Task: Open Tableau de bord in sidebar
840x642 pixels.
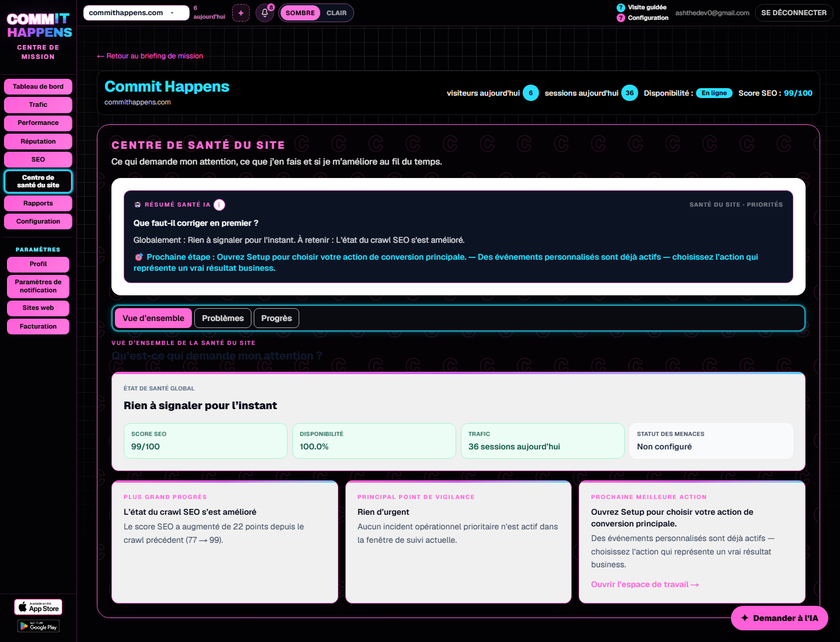Action: click(38, 86)
